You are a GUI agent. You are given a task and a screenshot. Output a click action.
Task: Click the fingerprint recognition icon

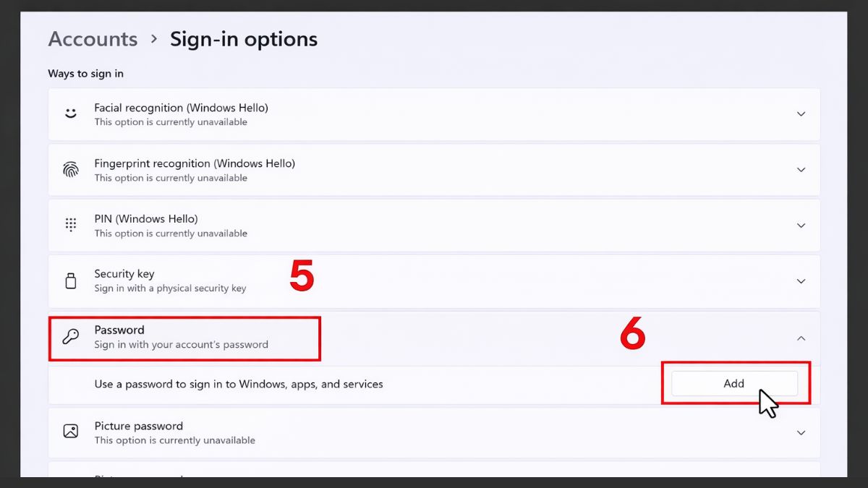tap(70, 168)
